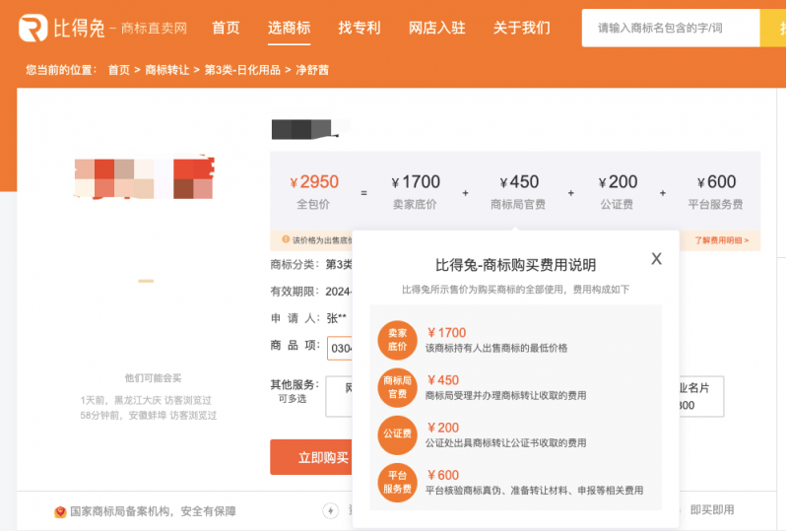This screenshot has width=787, height=532.
Task: Click the shield icon beside 国家商标局备案机构
Action: click(x=60, y=512)
